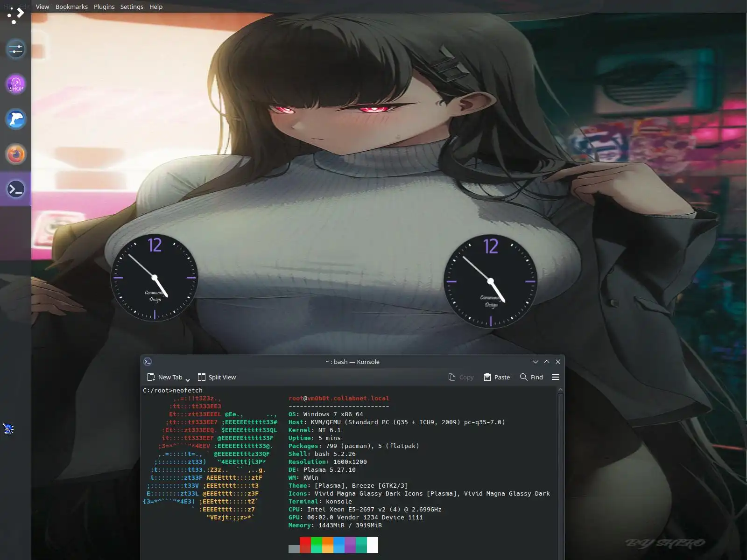747x560 pixels.
Task: Click the "CPU: Intel Xeon E5-2697 v2" line
Action: pyautogui.click(x=365, y=509)
